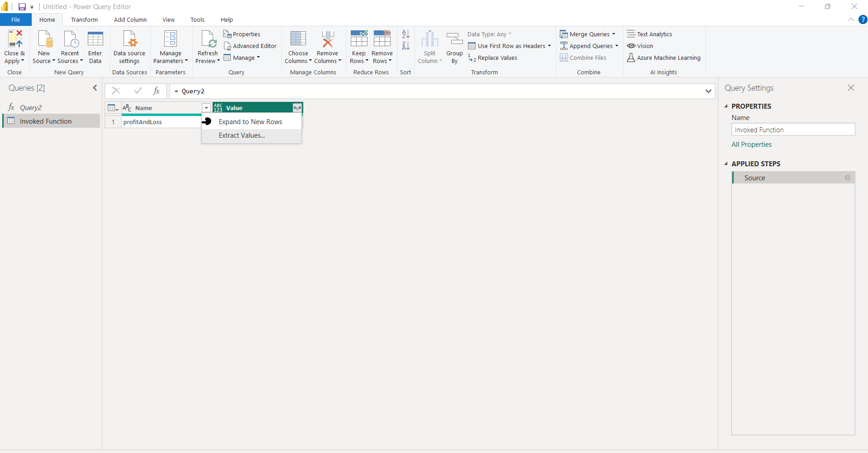Viewport: 868px width, 453px height.
Task: Click Use First Row as Headers
Action: [510, 46]
